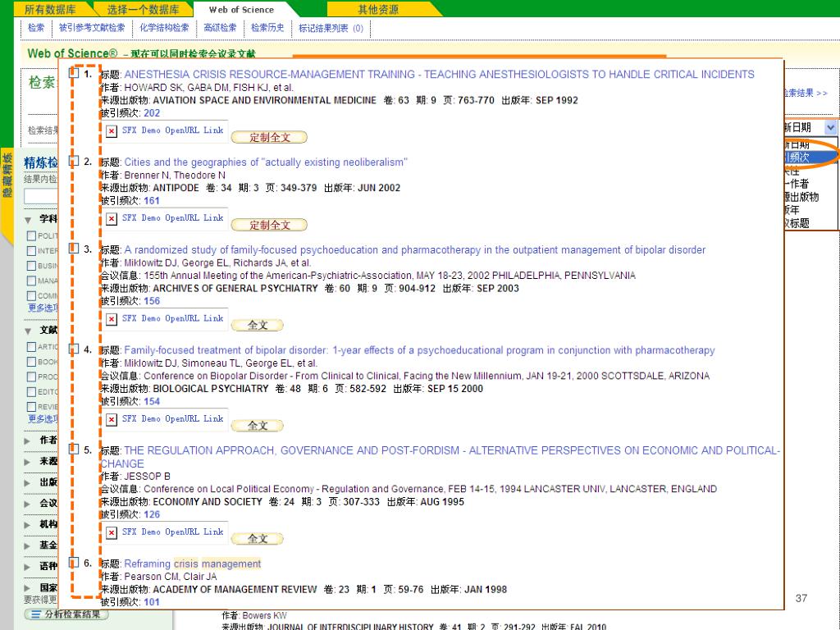Check the box for result 6

tap(74, 562)
